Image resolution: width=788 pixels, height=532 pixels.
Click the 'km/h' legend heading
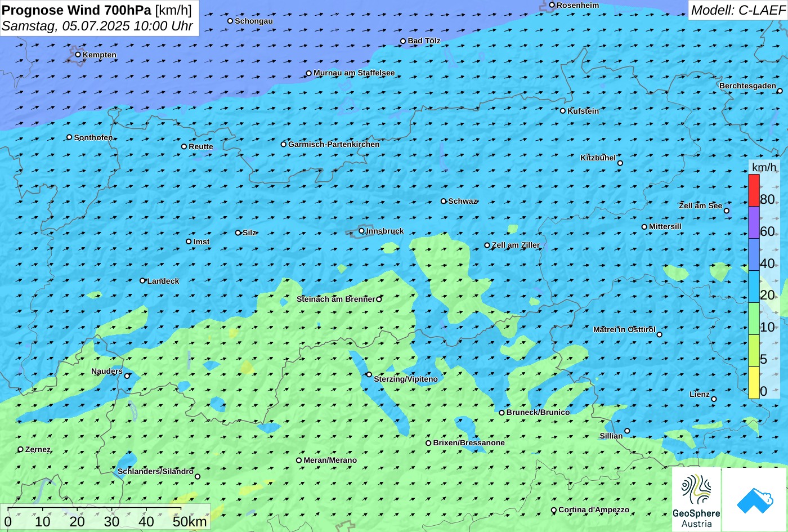[764, 167]
